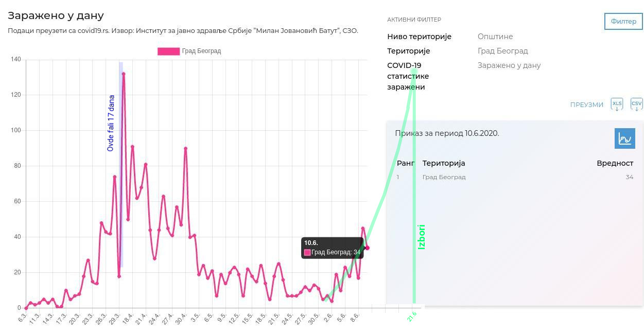This screenshot has width=644, height=332.
Task: Click the green 21.6 axis label
Action: 412,317
